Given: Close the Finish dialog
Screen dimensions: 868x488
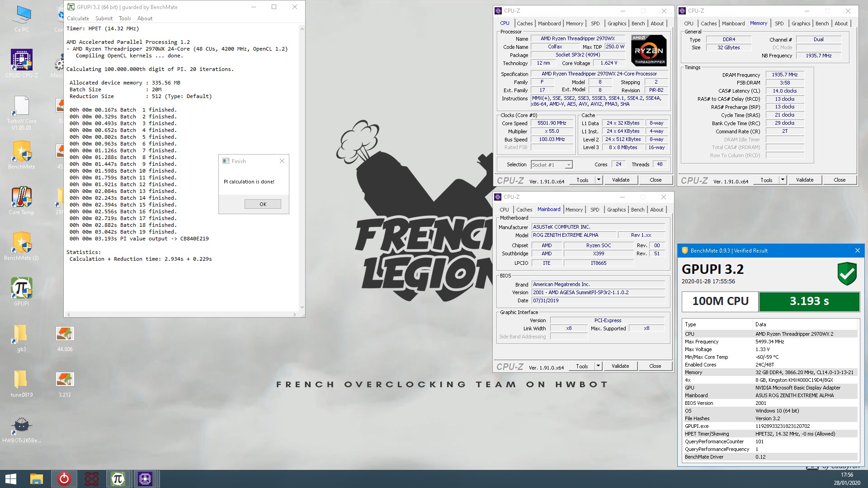Looking at the screenshot, I should (282, 161).
